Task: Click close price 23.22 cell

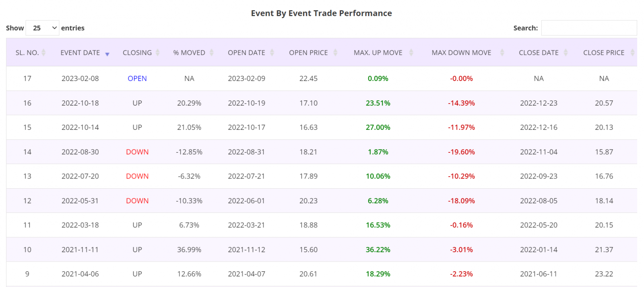Action: 604,274
